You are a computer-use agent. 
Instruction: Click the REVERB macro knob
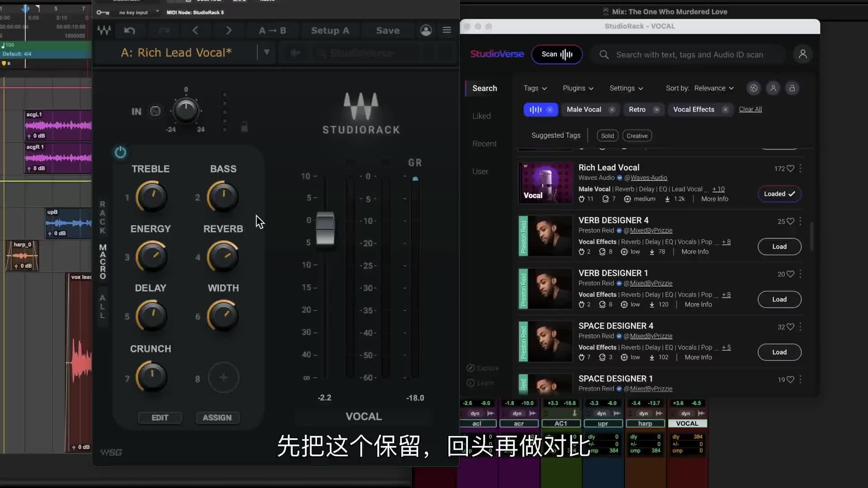(x=223, y=257)
